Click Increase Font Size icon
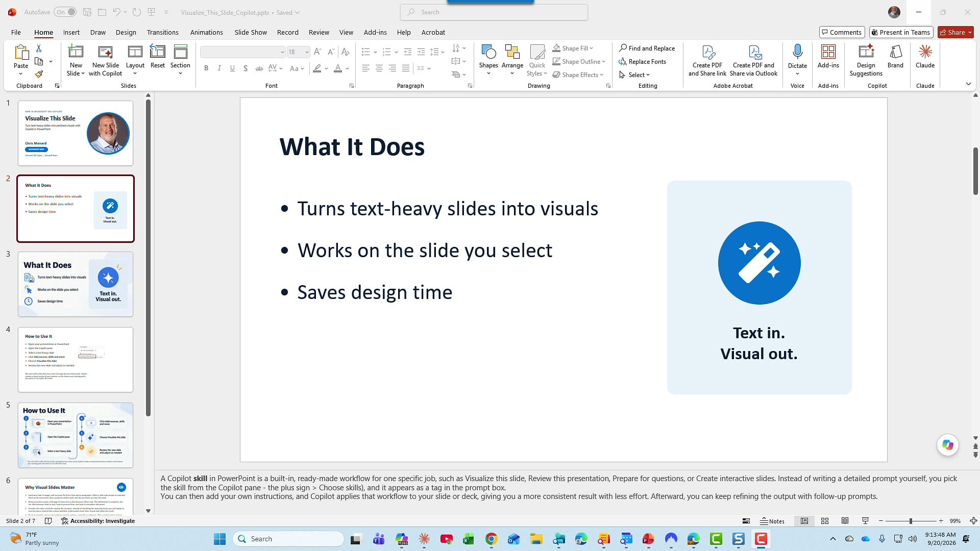980x551 pixels. (317, 52)
